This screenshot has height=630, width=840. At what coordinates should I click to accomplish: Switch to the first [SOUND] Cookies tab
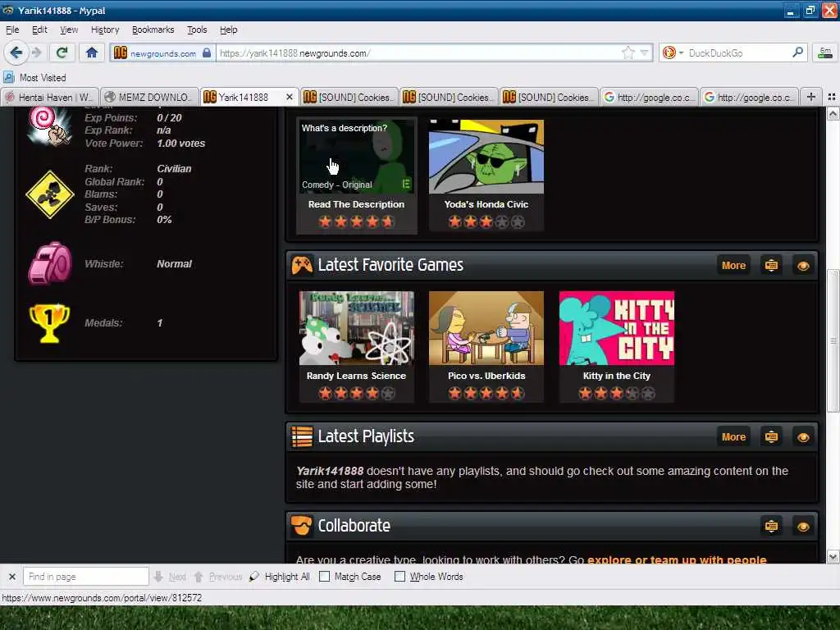click(349, 97)
